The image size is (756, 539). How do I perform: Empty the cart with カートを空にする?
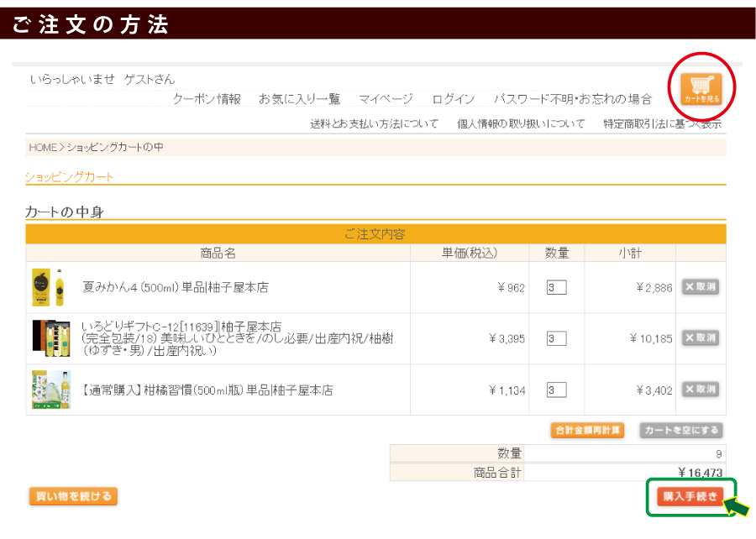680,430
